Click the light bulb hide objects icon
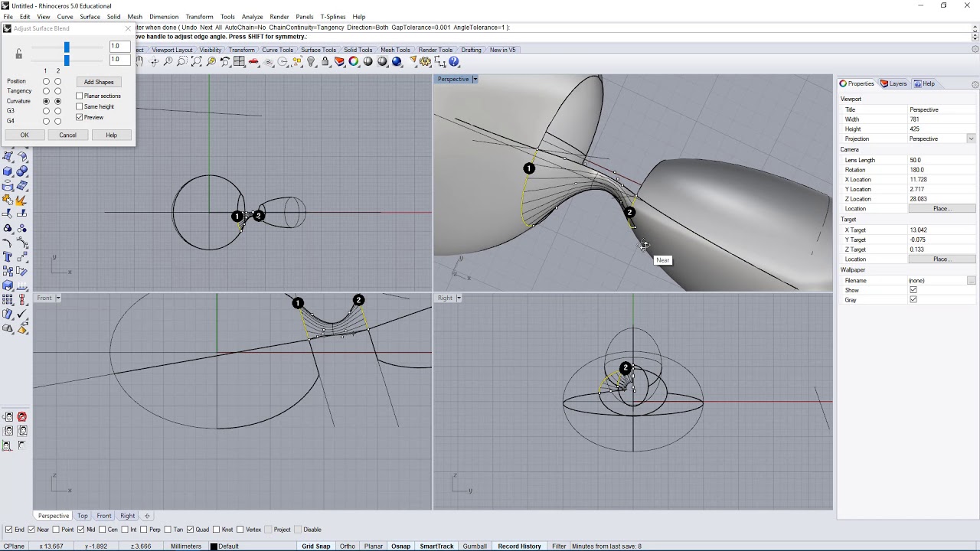This screenshot has width=980, height=551. 311,61
